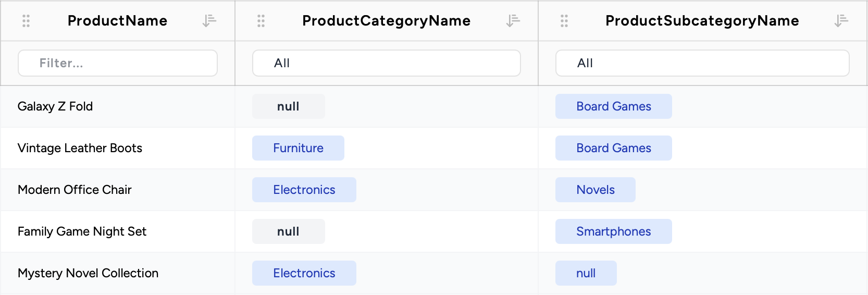Select the Furniture category tag
The image size is (868, 295).
coord(298,148)
